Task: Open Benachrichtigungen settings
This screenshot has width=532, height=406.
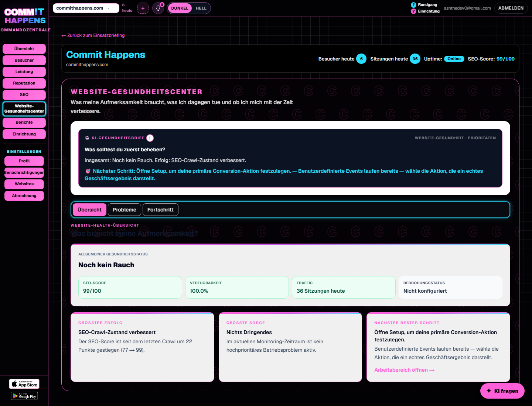Action: (x=24, y=172)
